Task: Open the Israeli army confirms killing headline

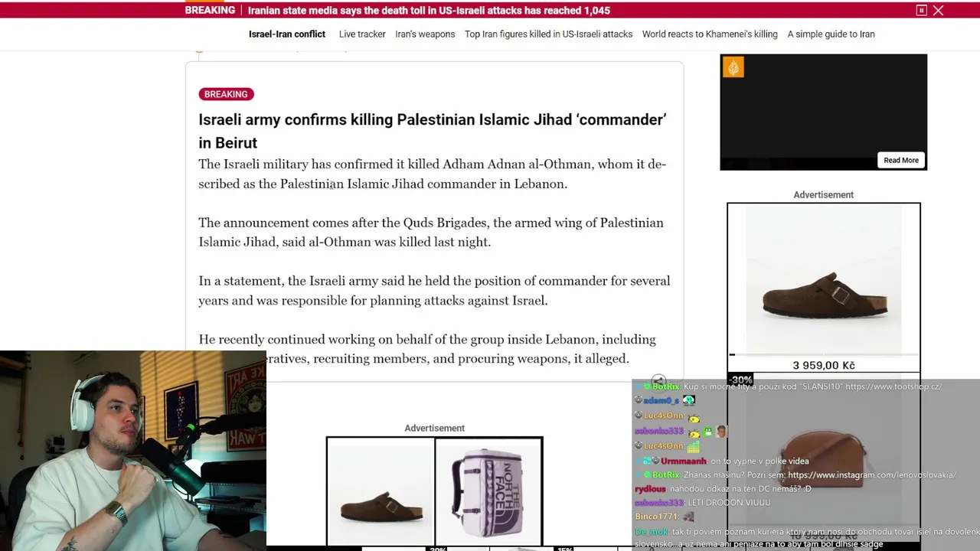Action: [433, 131]
